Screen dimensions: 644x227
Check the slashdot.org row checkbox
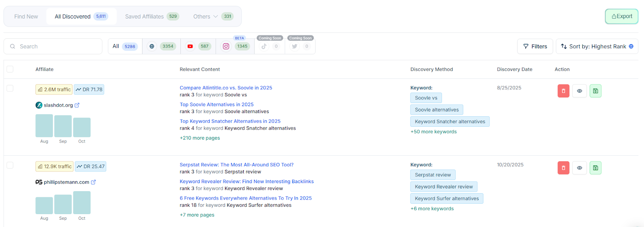10,88
